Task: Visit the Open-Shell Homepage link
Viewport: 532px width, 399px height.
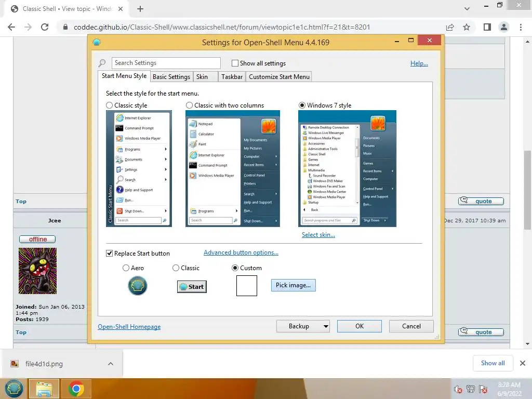Action: (x=129, y=327)
